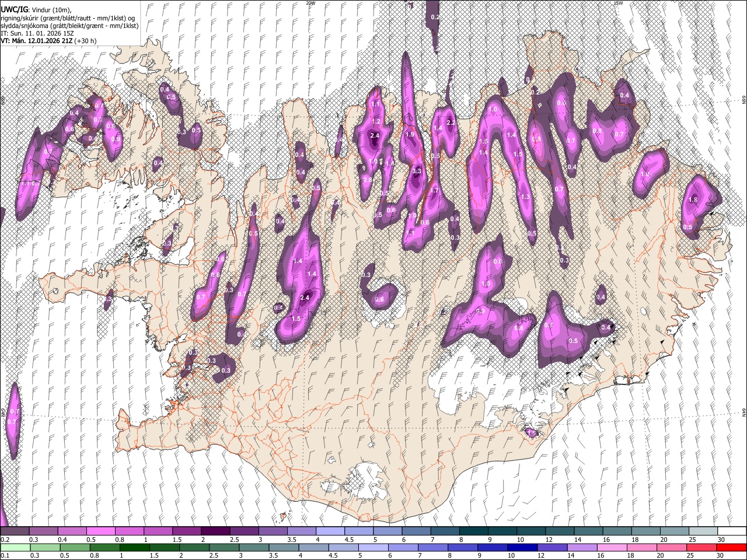
Task: Click the 'UWC/IG: Vindur (10m)' title line
Action: tap(36, 10)
